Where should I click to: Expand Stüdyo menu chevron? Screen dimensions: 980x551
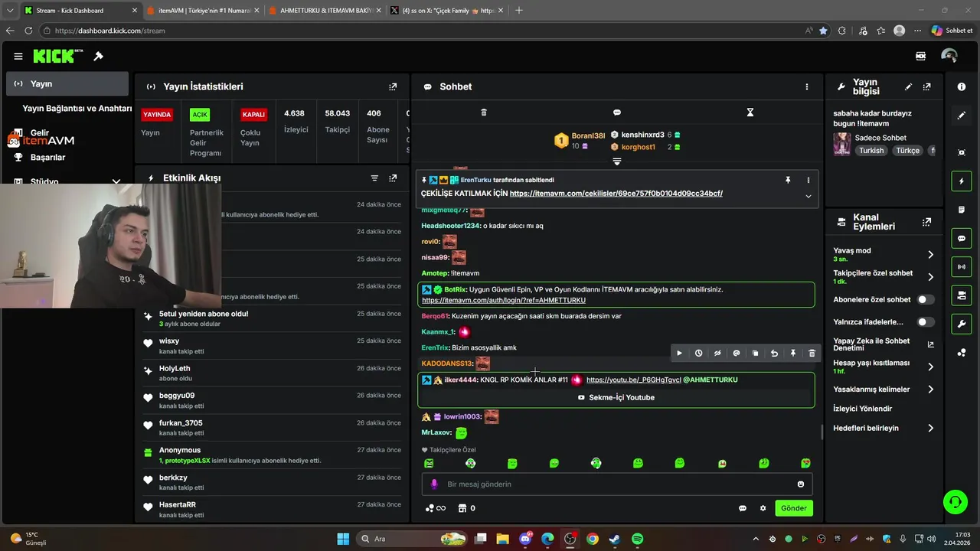coord(116,182)
